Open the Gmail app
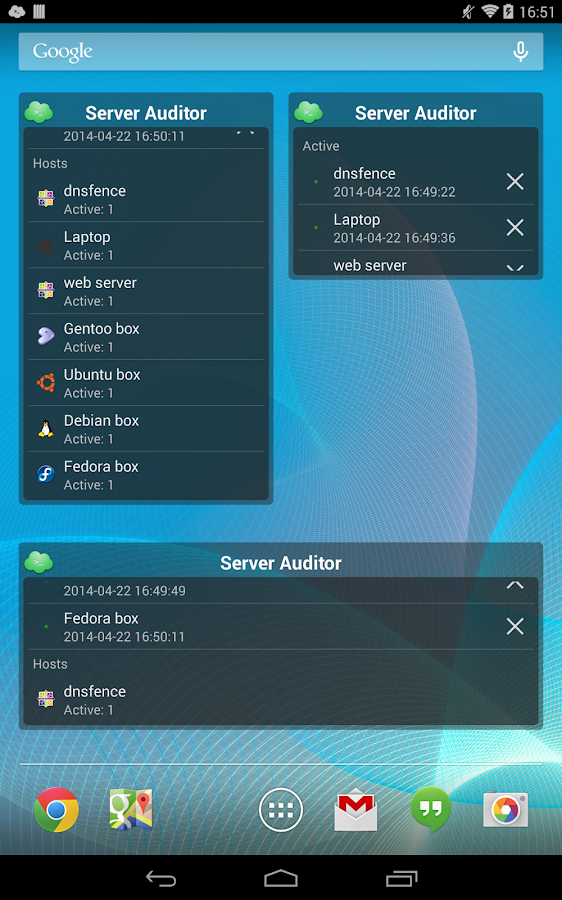 pos(356,809)
